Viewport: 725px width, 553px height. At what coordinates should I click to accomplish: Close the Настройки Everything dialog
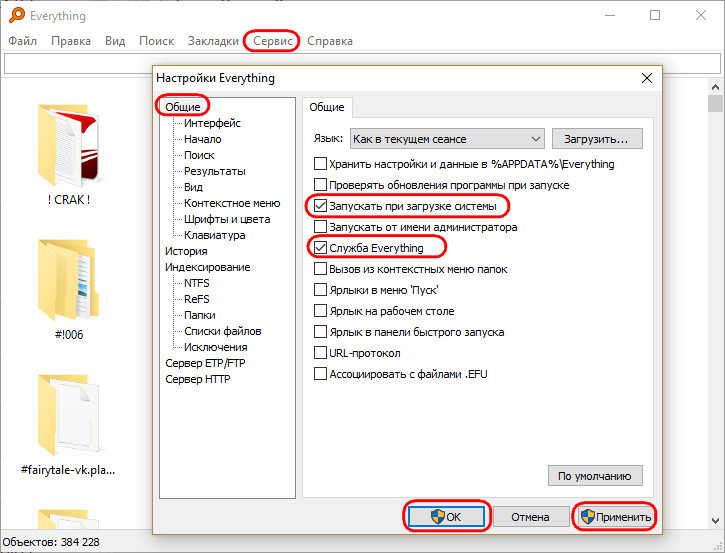[x=647, y=78]
